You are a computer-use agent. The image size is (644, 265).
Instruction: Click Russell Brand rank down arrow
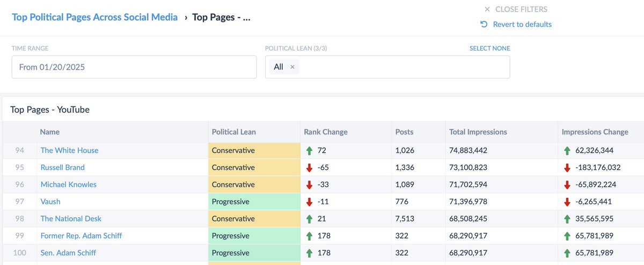(309, 168)
